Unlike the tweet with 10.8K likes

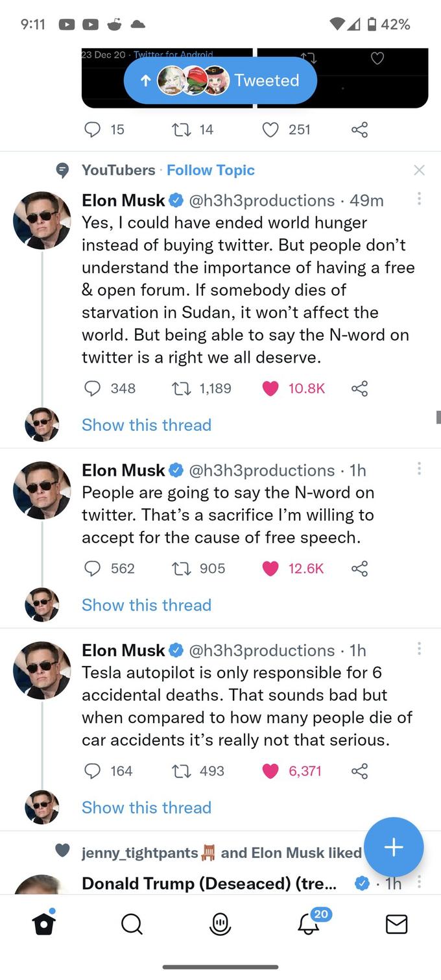(x=270, y=388)
